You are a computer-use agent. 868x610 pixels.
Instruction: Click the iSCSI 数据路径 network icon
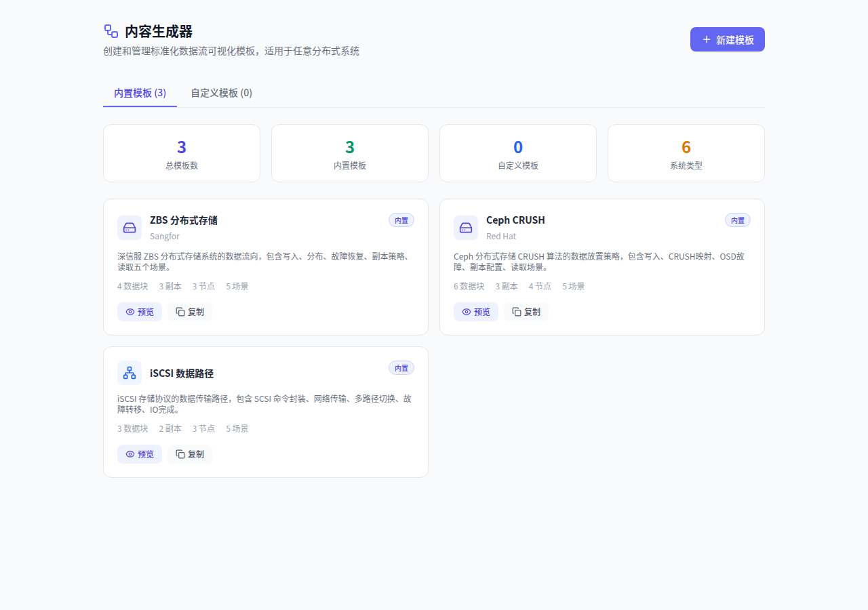(x=130, y=373)
